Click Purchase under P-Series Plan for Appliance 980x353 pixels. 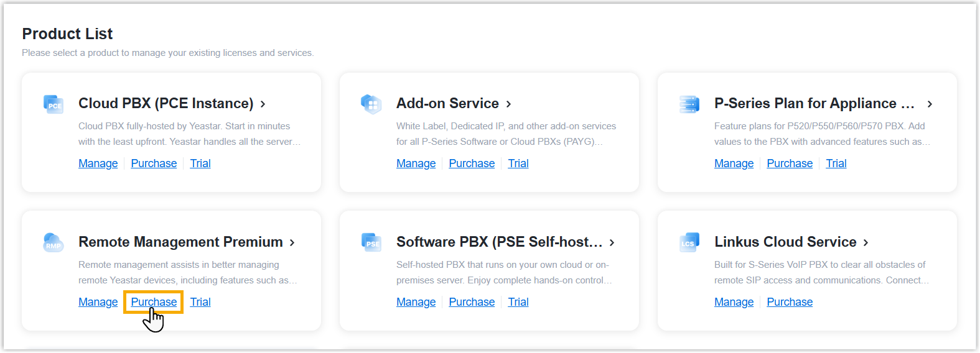[789, 163]
